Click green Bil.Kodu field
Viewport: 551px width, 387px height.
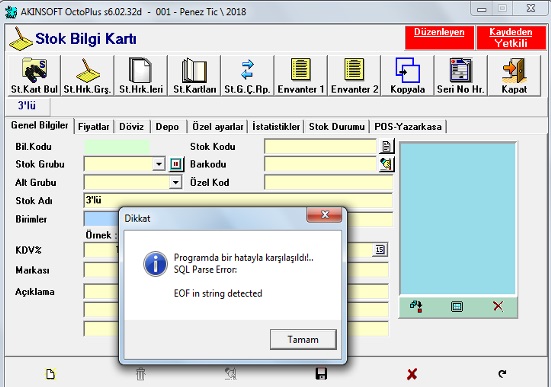117,146
